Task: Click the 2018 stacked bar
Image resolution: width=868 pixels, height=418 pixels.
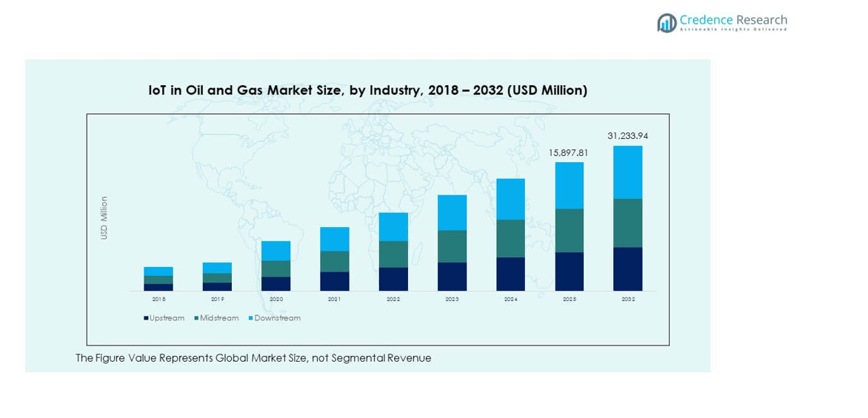Action: point(158,279)
